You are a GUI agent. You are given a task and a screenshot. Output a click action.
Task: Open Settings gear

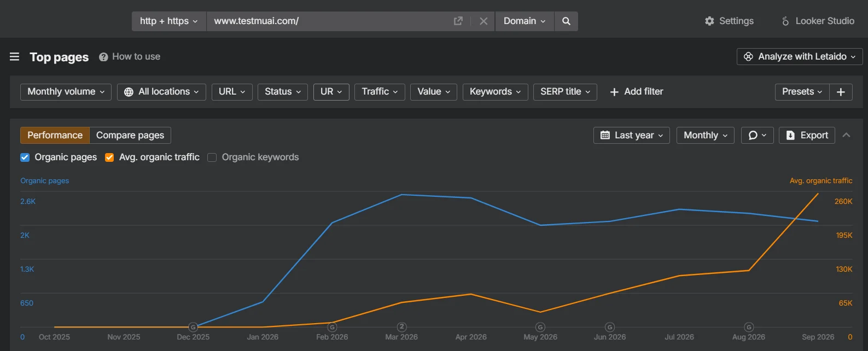coord(729,21)
